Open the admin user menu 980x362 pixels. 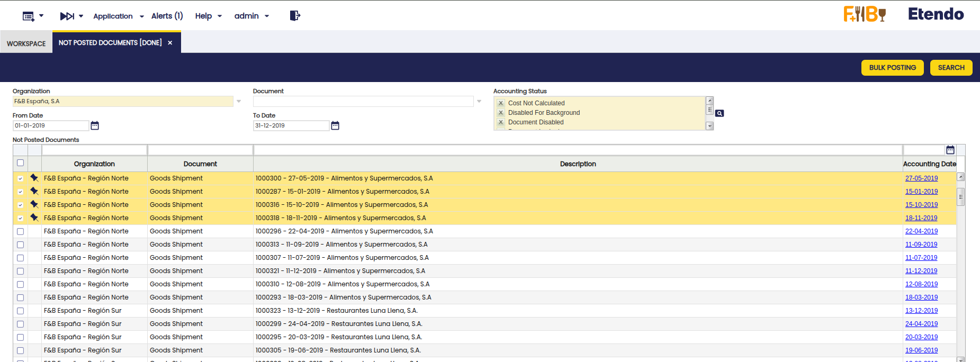coord(251,16)
